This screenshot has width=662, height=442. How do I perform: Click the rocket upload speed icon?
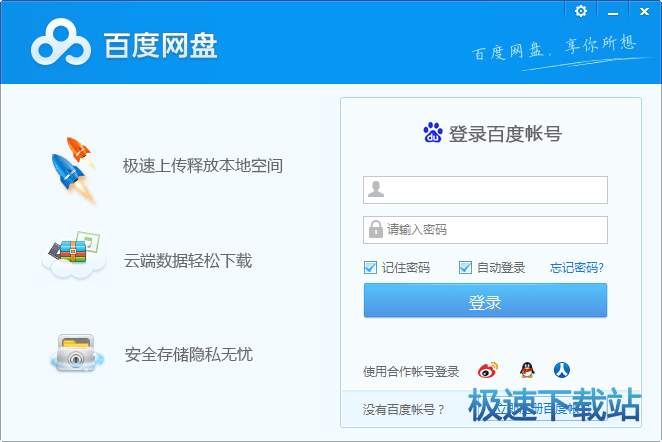(x=75, y=170)
